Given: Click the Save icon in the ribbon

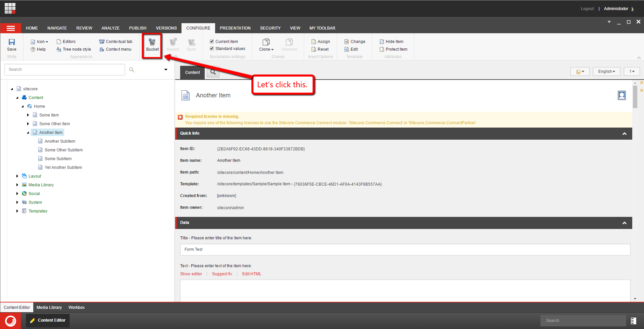Looking at the screenshot, I should (x=12, y=42).
